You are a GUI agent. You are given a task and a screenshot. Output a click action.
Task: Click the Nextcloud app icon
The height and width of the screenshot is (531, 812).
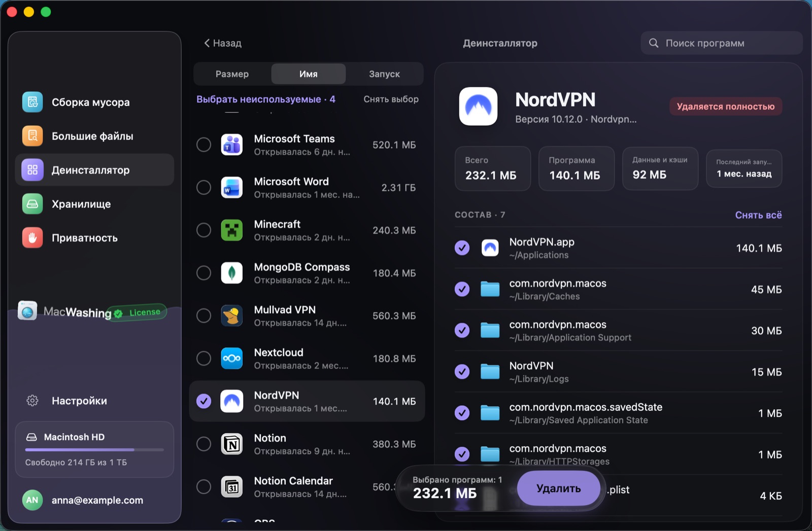coord(232,359)
